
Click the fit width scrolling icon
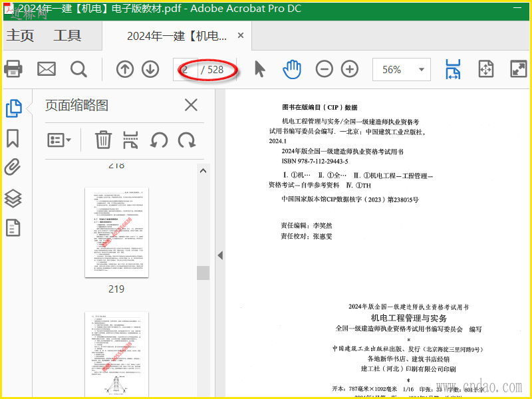point(453,69)
